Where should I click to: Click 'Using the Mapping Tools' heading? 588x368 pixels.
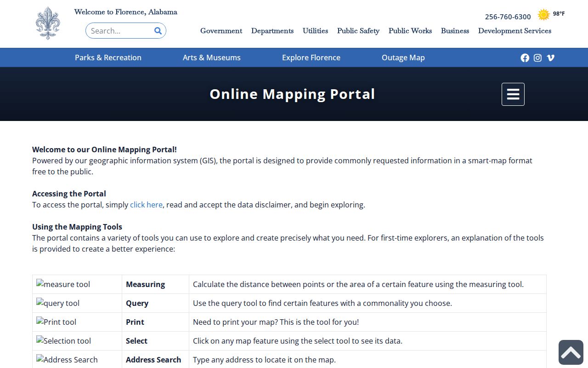[77, 227]
